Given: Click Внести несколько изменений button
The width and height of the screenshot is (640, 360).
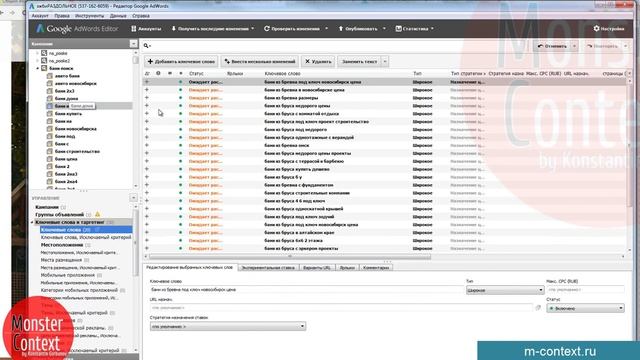Looking at the screenshot, I should 260,62.
